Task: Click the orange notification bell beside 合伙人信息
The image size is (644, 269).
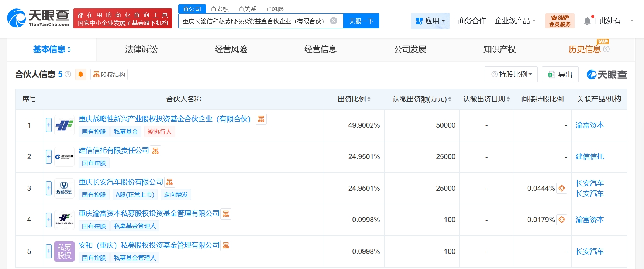Action: (80, 75)
